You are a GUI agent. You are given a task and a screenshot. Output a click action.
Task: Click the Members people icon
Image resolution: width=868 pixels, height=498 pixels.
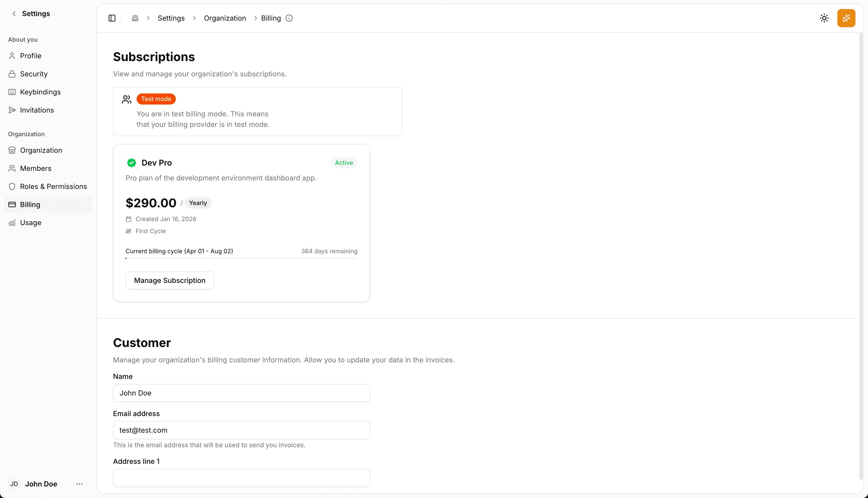click(12, 168)
